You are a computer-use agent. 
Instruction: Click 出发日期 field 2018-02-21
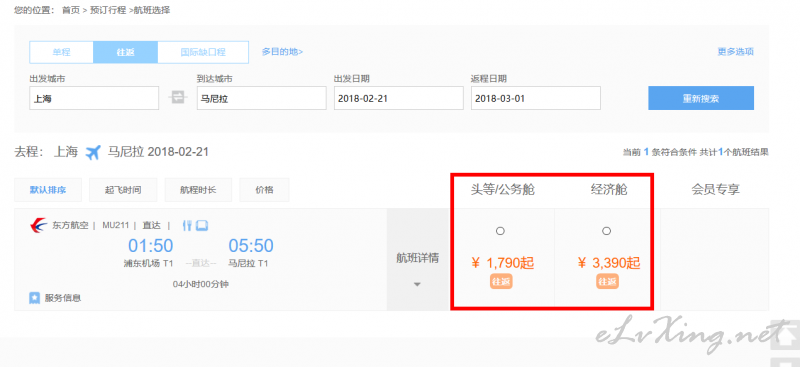(x=398, y=98)
